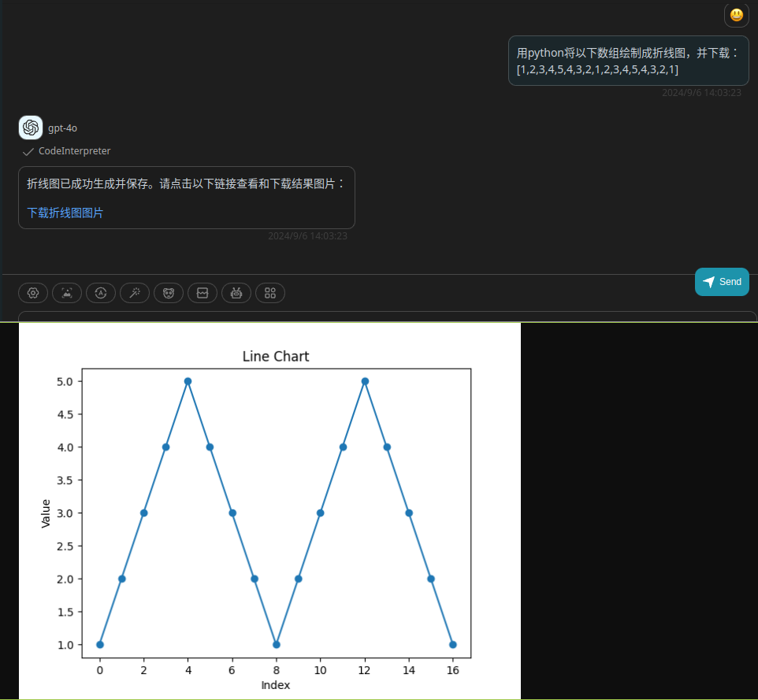Click the break-line clear context icon
This screenshot has height=700, width=758.
tap(202, 293)
